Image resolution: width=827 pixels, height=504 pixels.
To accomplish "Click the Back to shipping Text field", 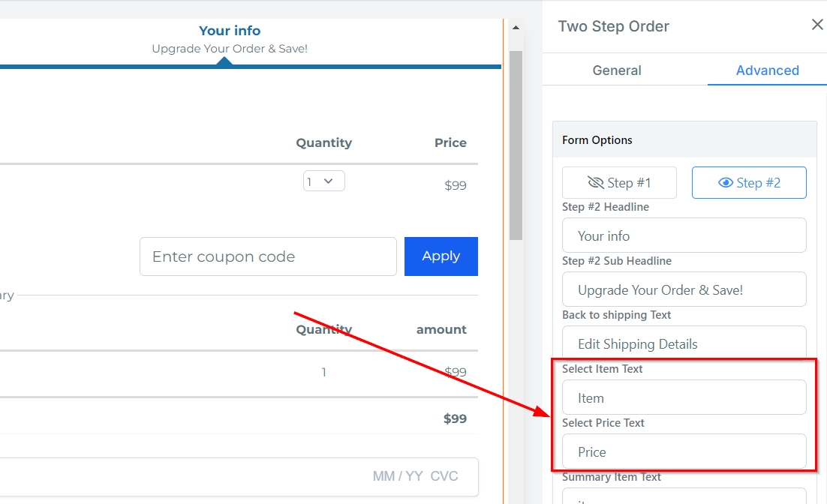I will [x=684, y=343].
